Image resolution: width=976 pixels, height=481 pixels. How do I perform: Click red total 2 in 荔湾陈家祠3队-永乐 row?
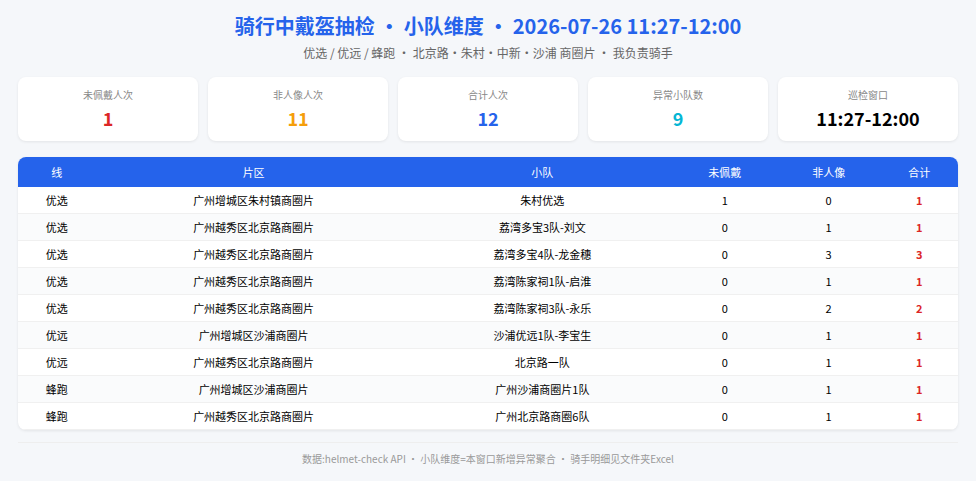click(x=919, y=309)
